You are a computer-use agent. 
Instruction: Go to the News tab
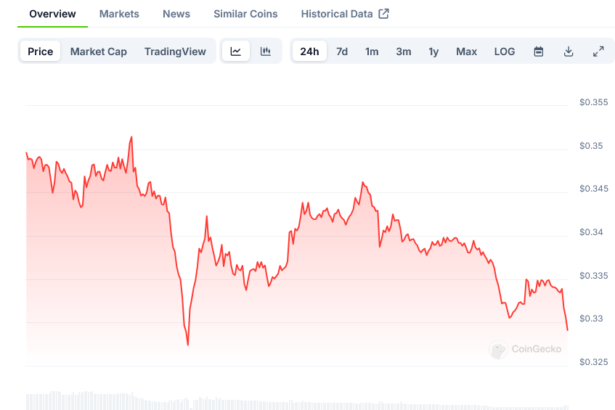click(x=176, y=14)
